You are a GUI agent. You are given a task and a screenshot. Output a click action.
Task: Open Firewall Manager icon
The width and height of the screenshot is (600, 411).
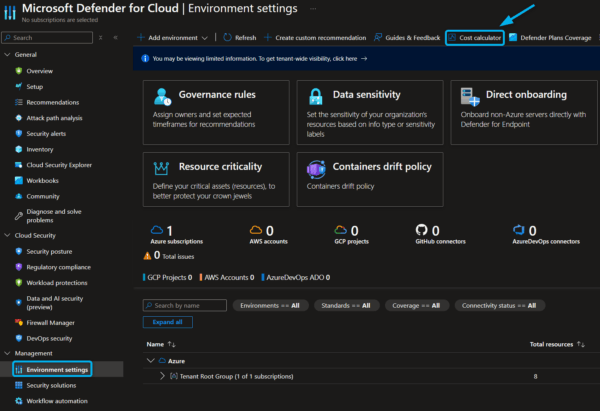[x=18, y=323]
